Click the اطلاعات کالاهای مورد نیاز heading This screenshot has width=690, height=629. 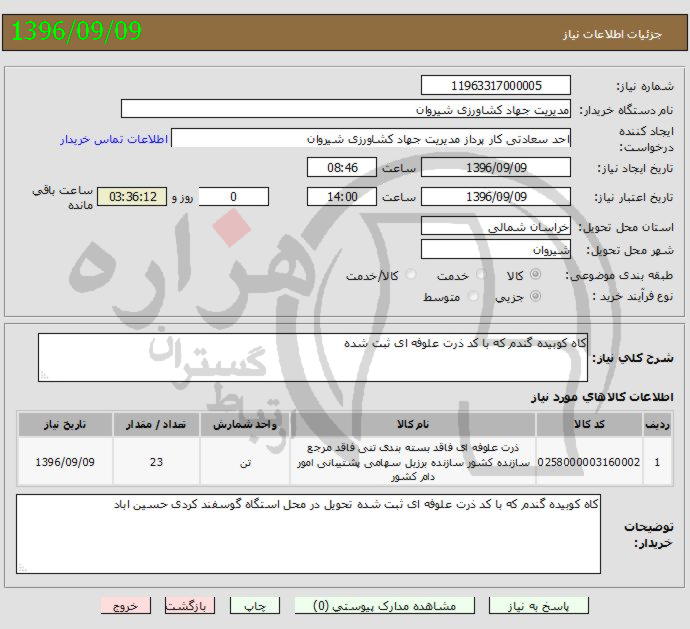602,397
